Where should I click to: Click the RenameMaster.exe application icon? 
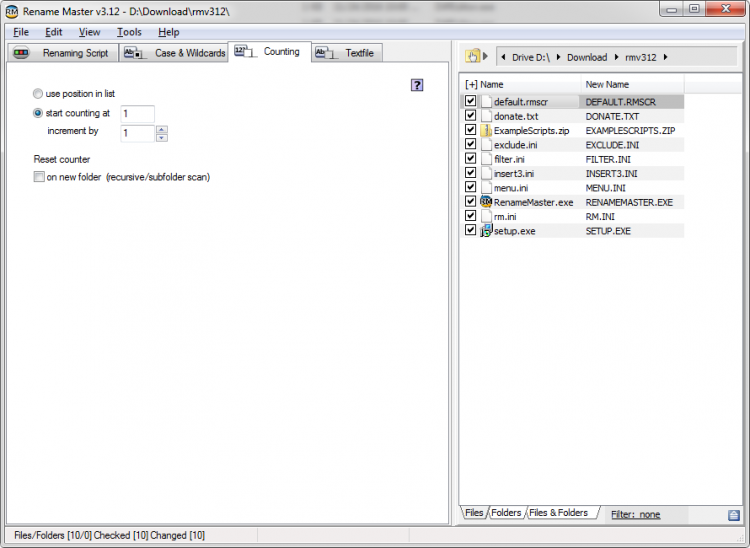click(486, 202)
